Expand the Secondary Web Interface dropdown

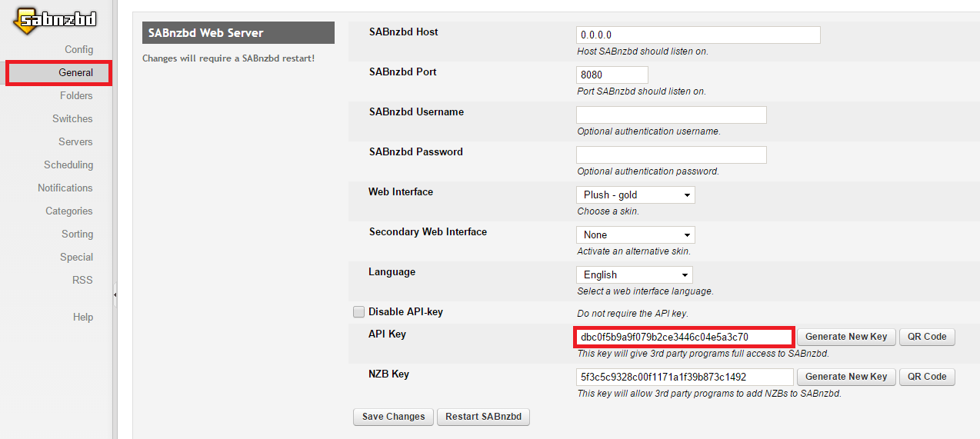point(635,235)
